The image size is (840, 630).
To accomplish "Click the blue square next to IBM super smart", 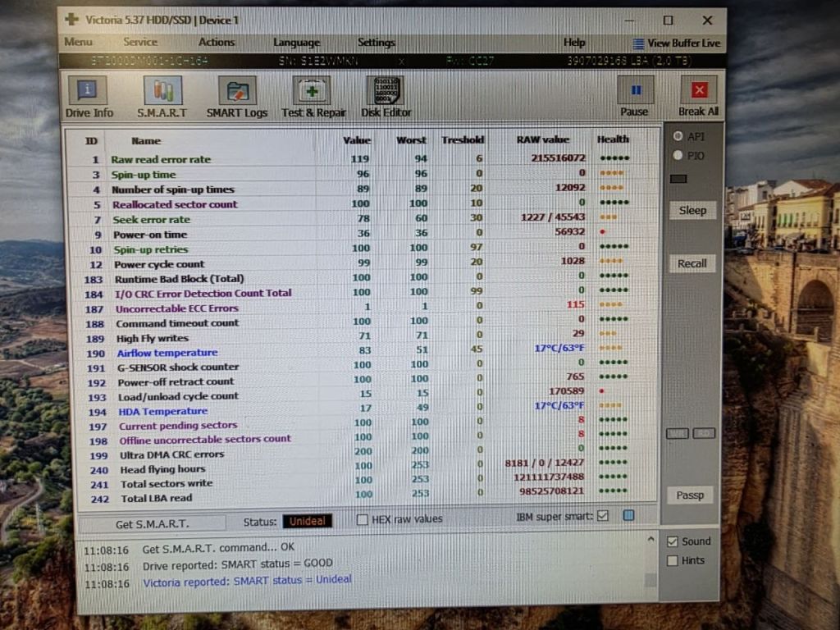I will pyautogui.click(x=628, y=515).
